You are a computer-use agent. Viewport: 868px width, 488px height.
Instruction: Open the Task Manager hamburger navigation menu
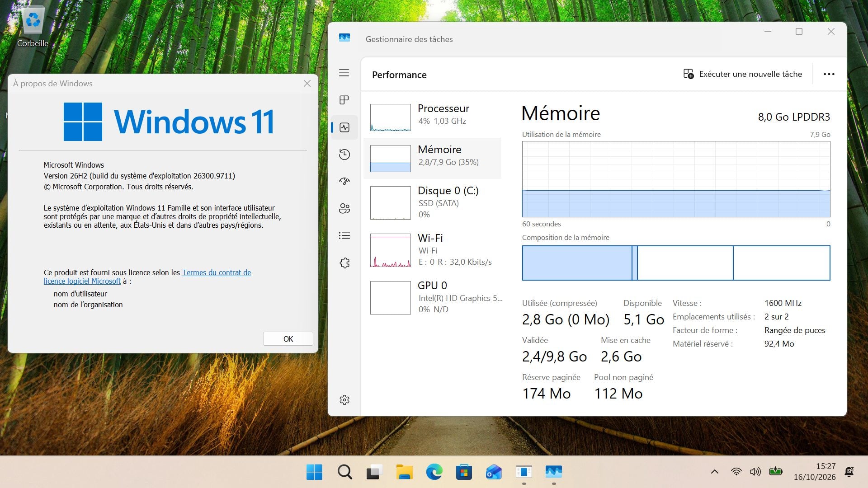344,73
